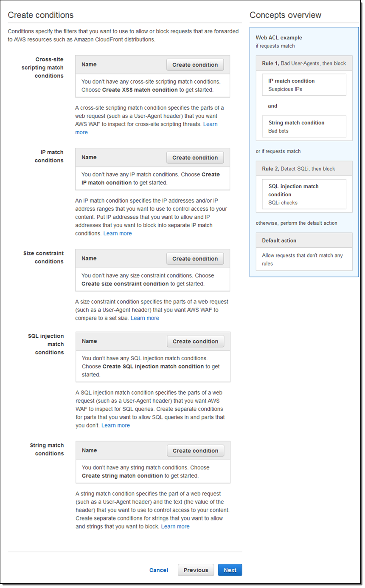Viewport: 365px width, 588px height.
Task: Follow Learn more link for size constraint
Action: tap(145, 318)
